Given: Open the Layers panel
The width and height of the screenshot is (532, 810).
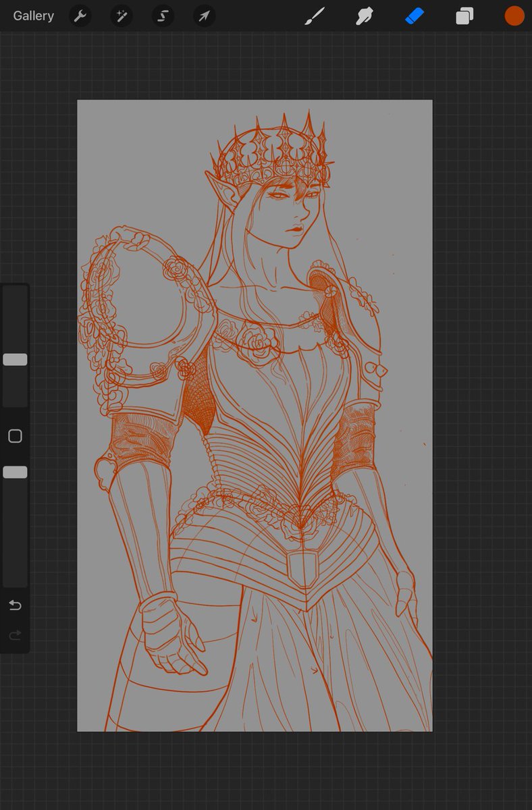Looking at the screenshot, I should pos(464,16).
